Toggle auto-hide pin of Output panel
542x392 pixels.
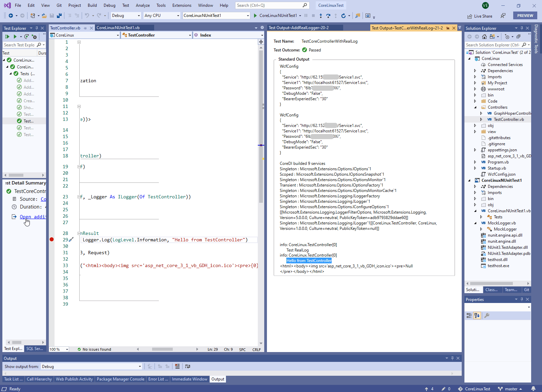(x=452, y=358)
